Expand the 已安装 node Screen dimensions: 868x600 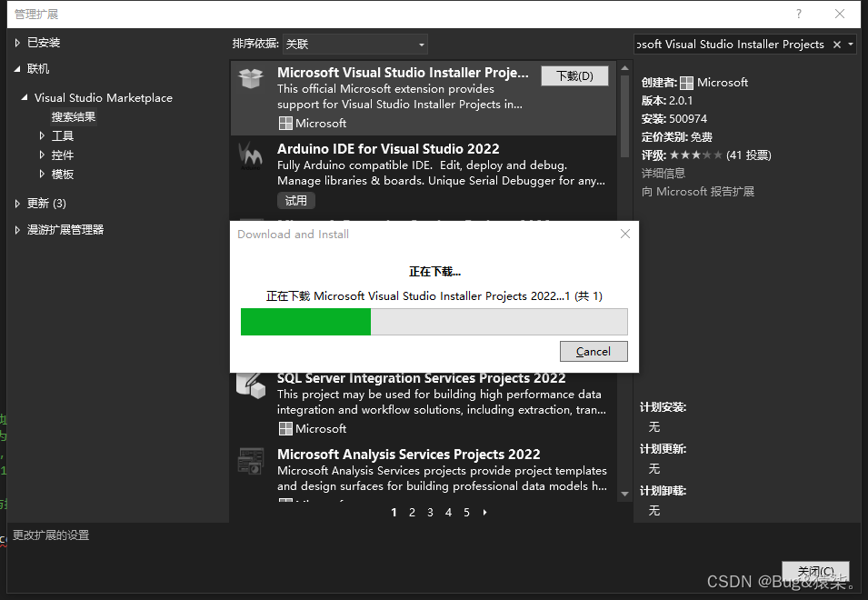pyautogui.click(x=17, y=43)
